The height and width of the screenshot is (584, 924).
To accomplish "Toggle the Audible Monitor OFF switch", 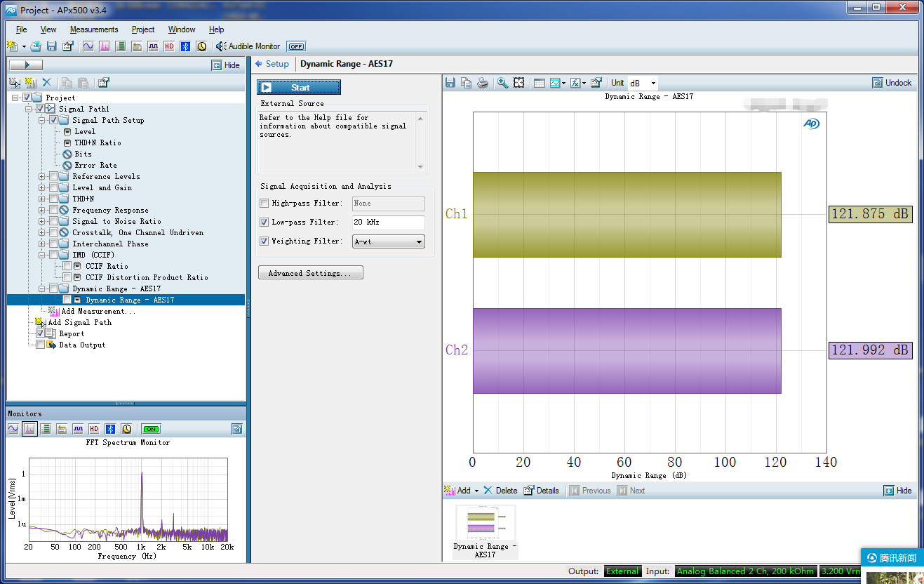I will coord(296,46).
